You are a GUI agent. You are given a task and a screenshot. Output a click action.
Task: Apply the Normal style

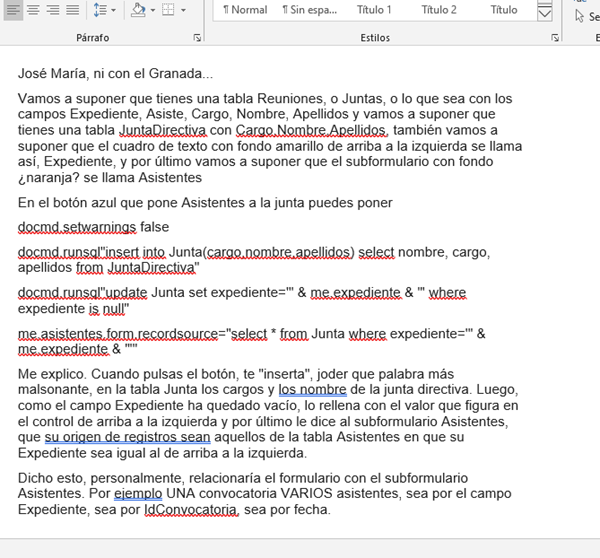coord(244,10)
